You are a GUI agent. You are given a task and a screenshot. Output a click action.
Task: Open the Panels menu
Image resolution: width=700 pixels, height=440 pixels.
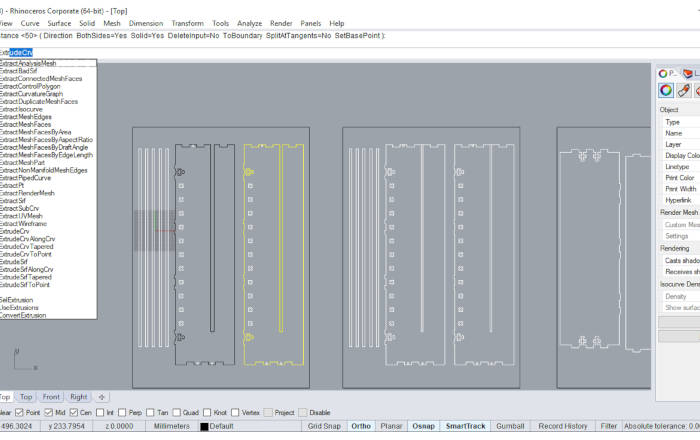coord(311,23)
